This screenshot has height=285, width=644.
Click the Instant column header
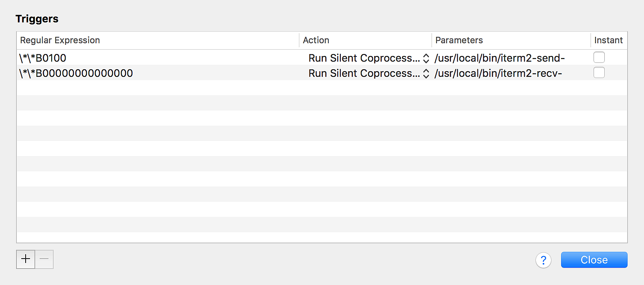(608, 40)
